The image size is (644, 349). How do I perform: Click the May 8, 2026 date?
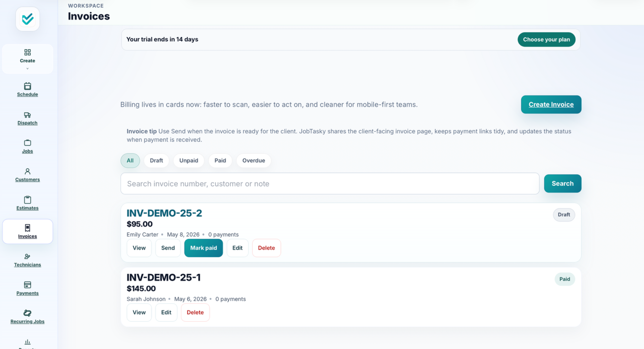pyautogui.click(x=183, y=234)
